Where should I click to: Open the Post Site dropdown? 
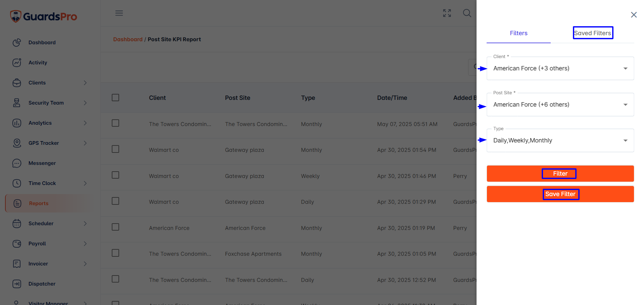click(560, 105)
